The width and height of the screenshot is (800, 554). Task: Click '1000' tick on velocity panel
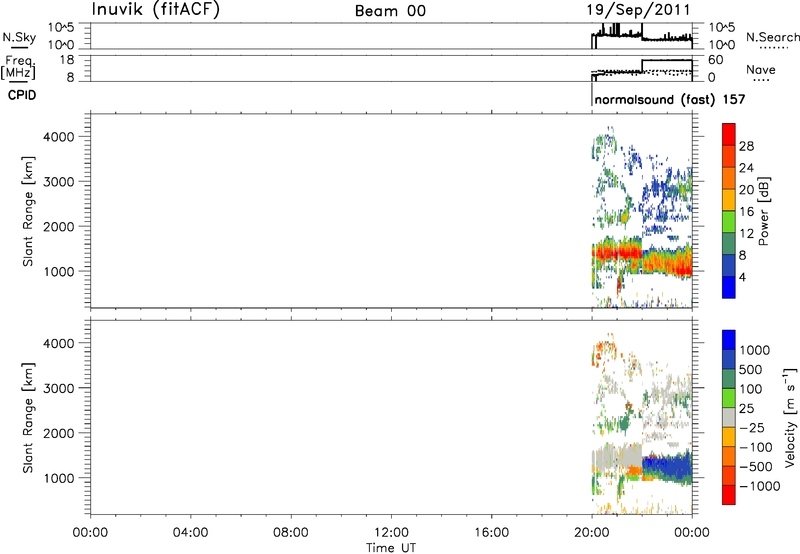click(59, 478)
